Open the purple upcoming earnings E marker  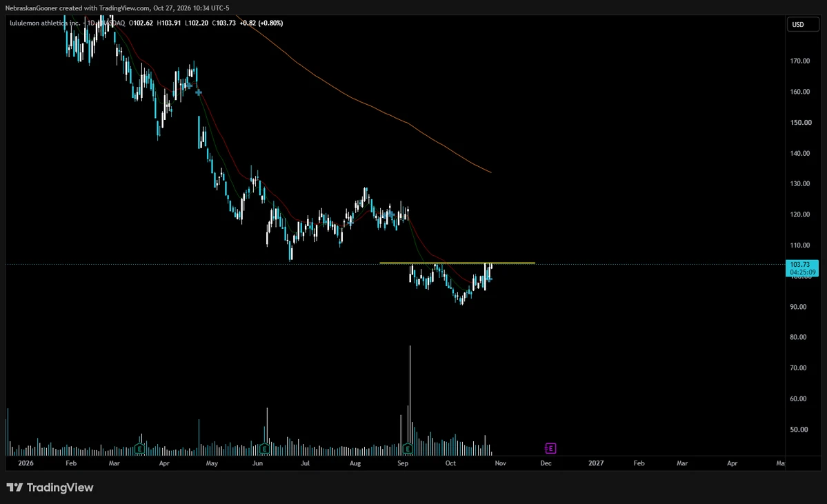click(550, 449)
